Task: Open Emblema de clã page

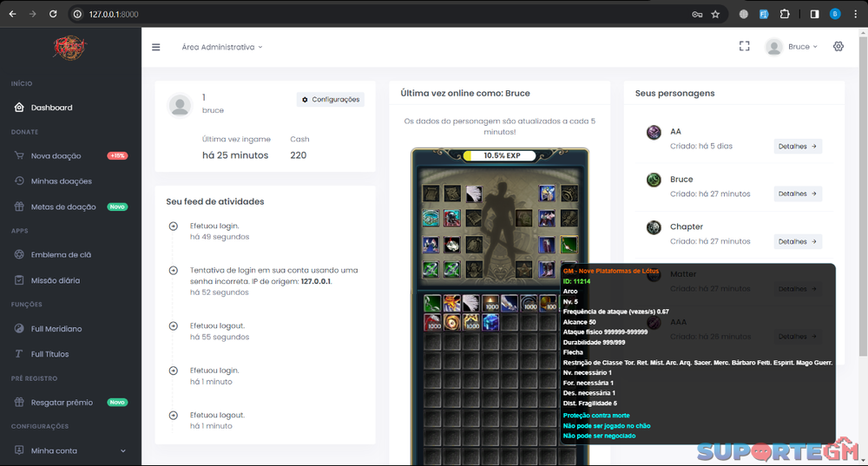Action: coord(61,254)
